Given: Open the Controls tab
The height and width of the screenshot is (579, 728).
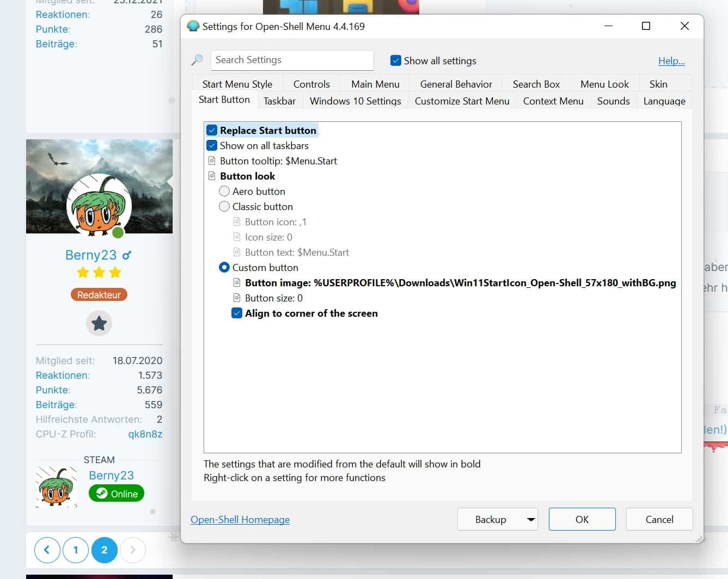Looking at the screenshot, I should tap(311, 84).
